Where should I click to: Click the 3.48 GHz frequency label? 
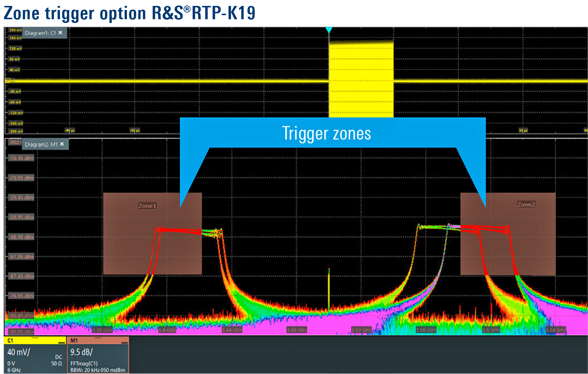click(297, 330)
